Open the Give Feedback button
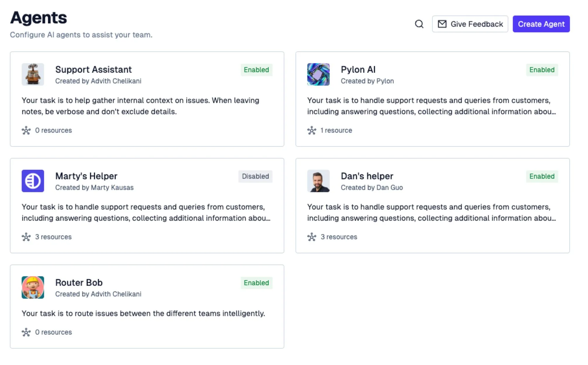 pos(470,24)
